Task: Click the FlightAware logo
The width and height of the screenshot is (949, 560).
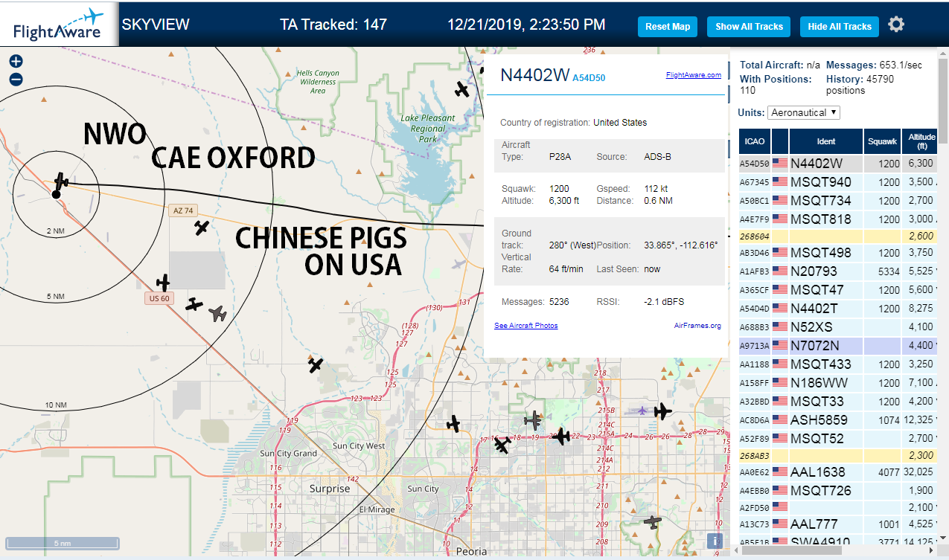Action: coord(58,25)
